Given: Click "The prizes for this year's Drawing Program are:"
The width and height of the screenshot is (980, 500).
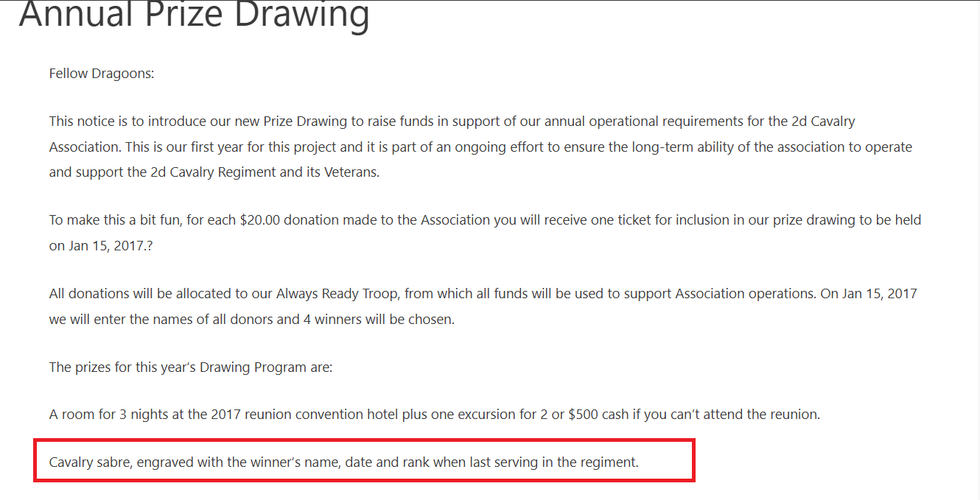Looking at the screenshot, I should click(191, 367).
